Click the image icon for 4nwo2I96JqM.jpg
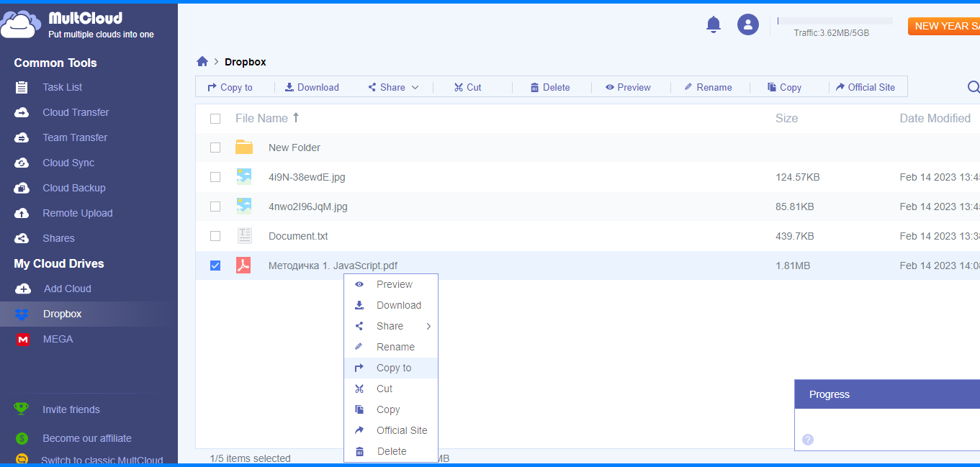Viewport: 980px width, 467px height. coord(244,207)
